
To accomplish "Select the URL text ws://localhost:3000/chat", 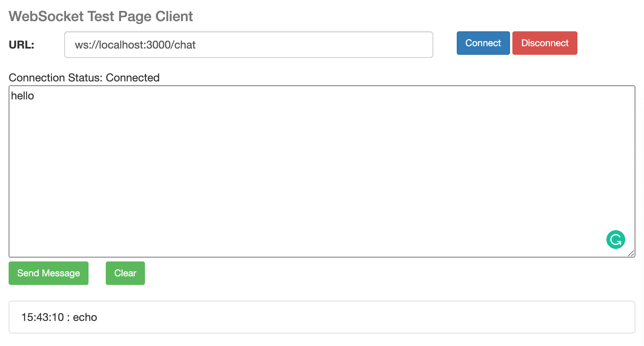I will tap(136, 45).
